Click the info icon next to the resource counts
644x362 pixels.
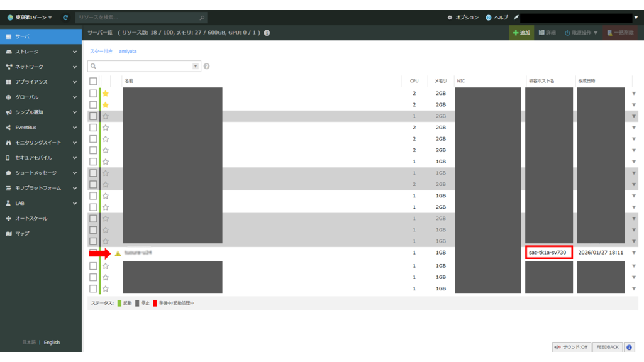267,33
